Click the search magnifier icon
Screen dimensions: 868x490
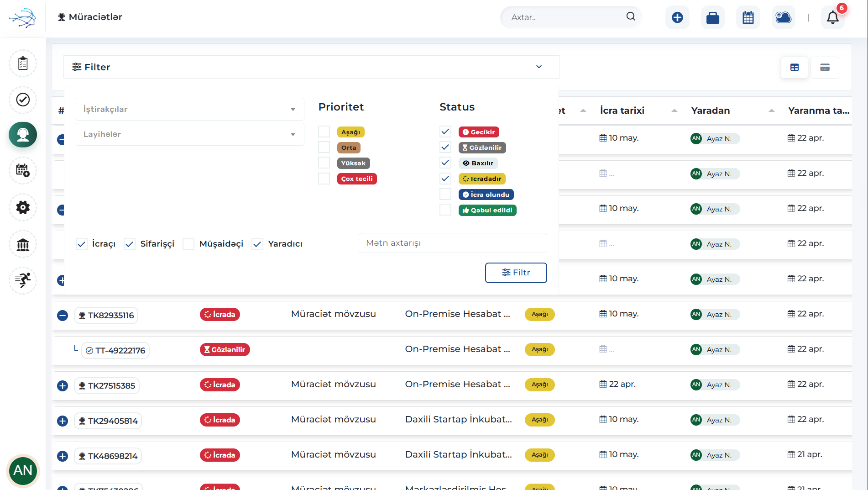coord(631,16)
